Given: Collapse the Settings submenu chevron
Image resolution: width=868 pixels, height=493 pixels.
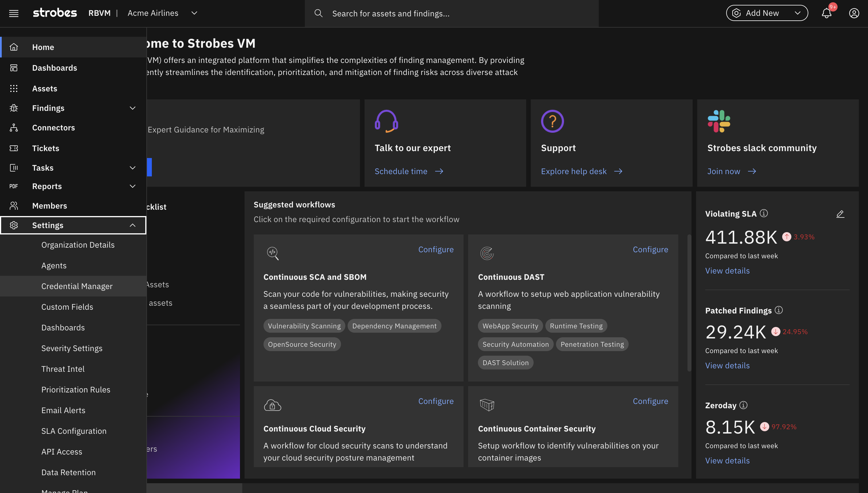Looking at the screenshot, I should (133, 225).
